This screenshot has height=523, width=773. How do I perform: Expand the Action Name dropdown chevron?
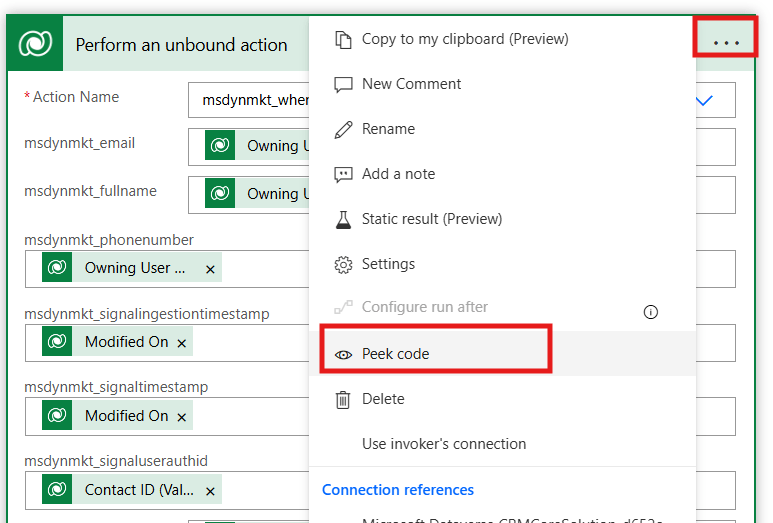point(704,100)
